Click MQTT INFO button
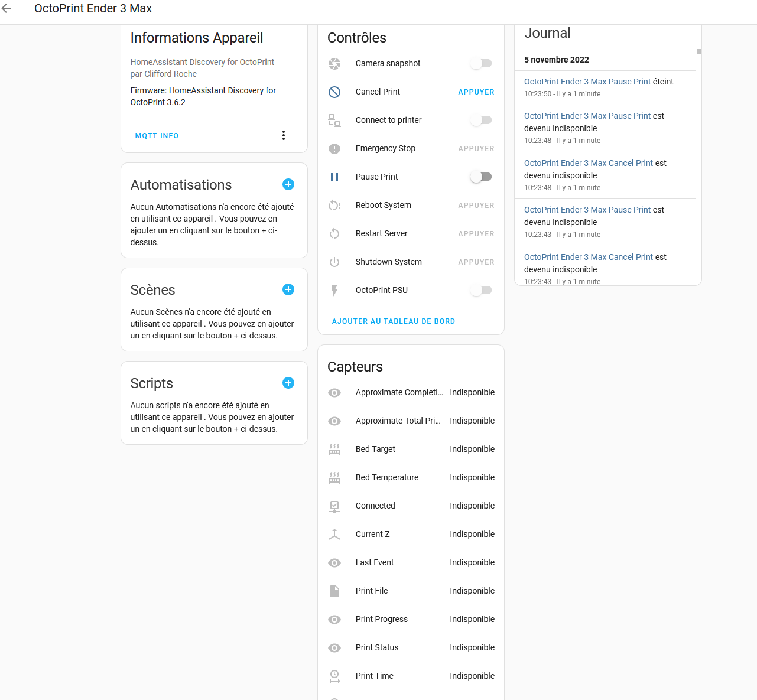This screenshot has height=700, width=757. (157, 135)
